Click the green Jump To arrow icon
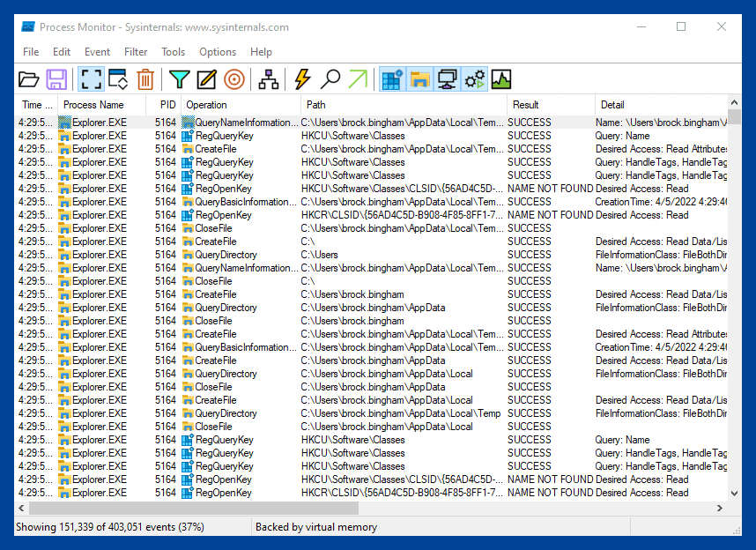756x550 pixels. [358, 79]
